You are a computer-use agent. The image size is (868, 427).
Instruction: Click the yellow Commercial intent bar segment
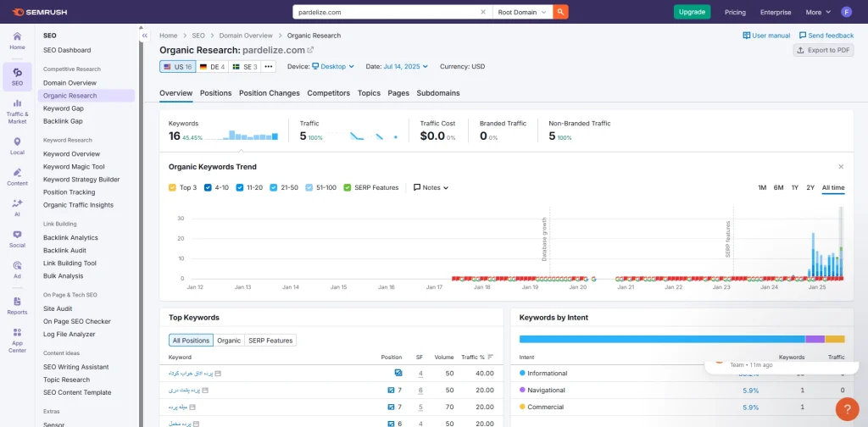(835, 339)
